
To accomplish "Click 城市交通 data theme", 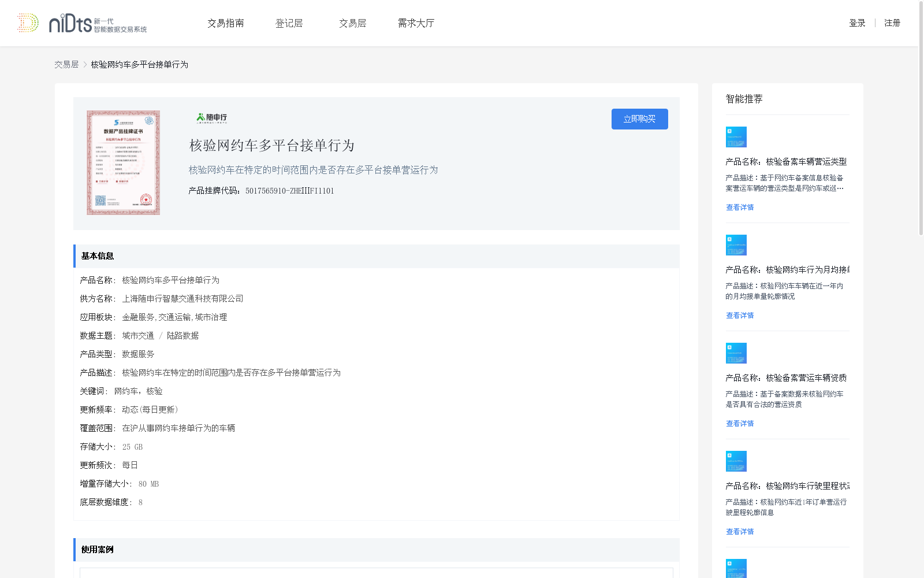I will [x=138, y=336].
